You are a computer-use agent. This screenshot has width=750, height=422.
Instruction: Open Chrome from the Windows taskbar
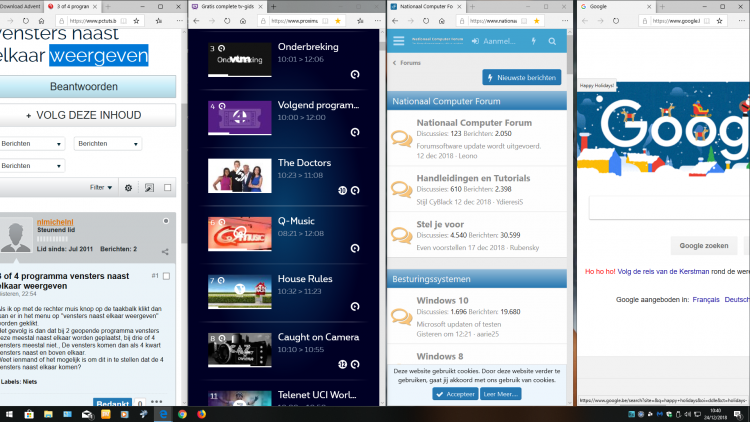pos(182,413)
